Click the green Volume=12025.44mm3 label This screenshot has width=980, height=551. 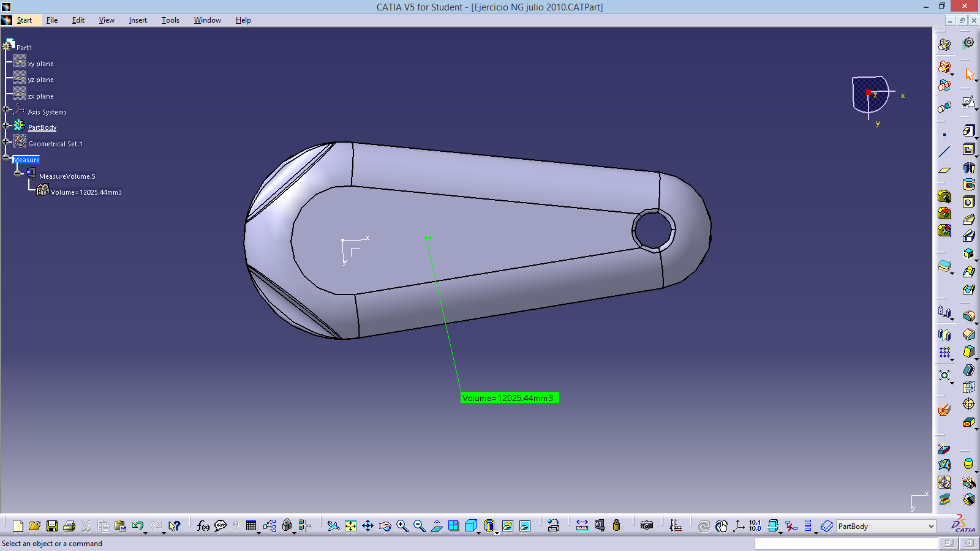(510, 398)
